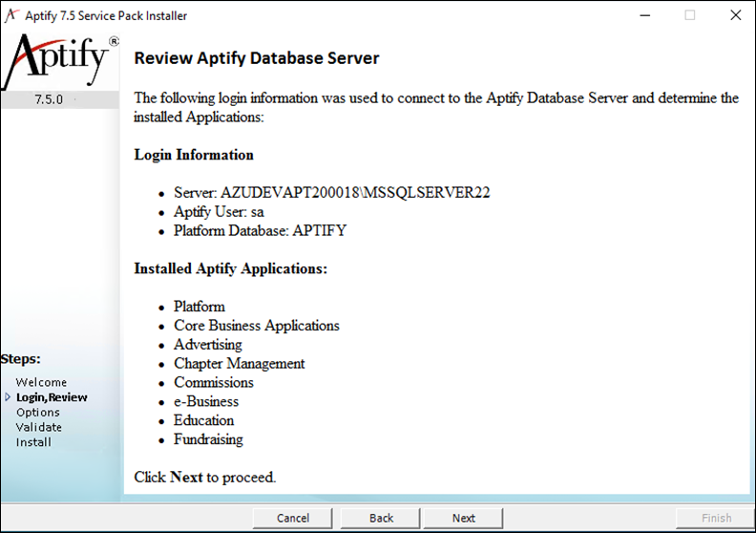Screen dimensions: 756x533
Task: Click the Commissions list item
Action: click(x=214, y=382)
